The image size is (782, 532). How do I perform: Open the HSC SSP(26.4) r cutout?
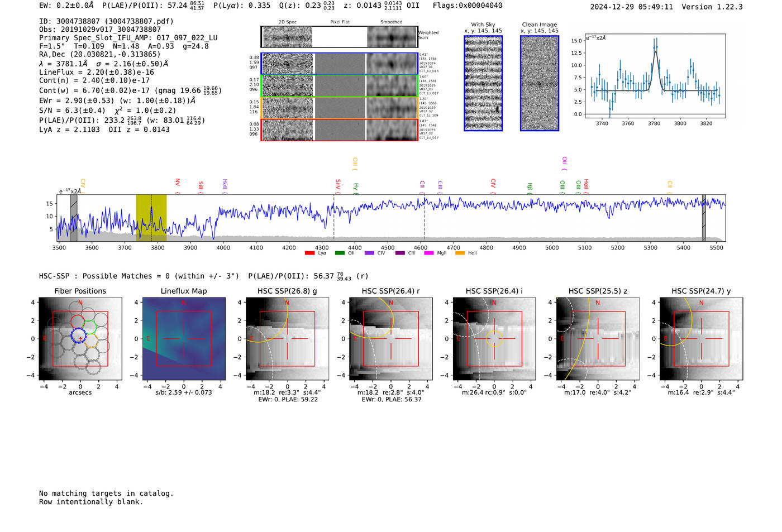(391, 339)
